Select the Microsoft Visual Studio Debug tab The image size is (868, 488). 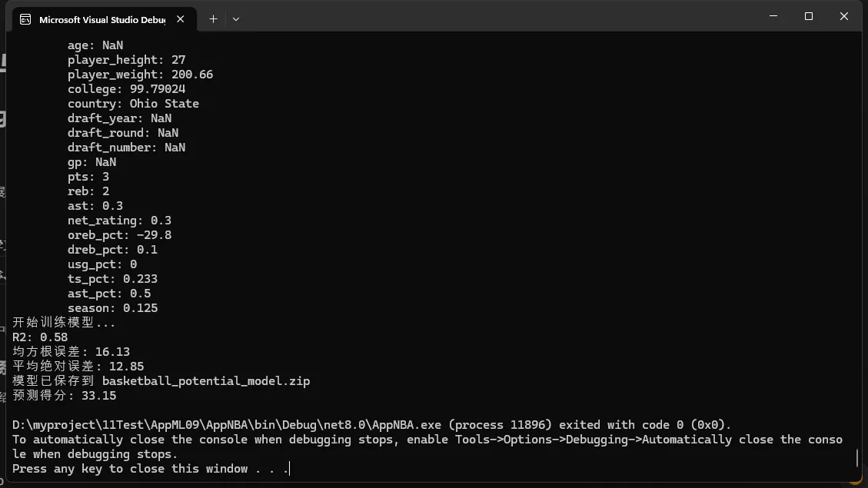click(101, 19)
